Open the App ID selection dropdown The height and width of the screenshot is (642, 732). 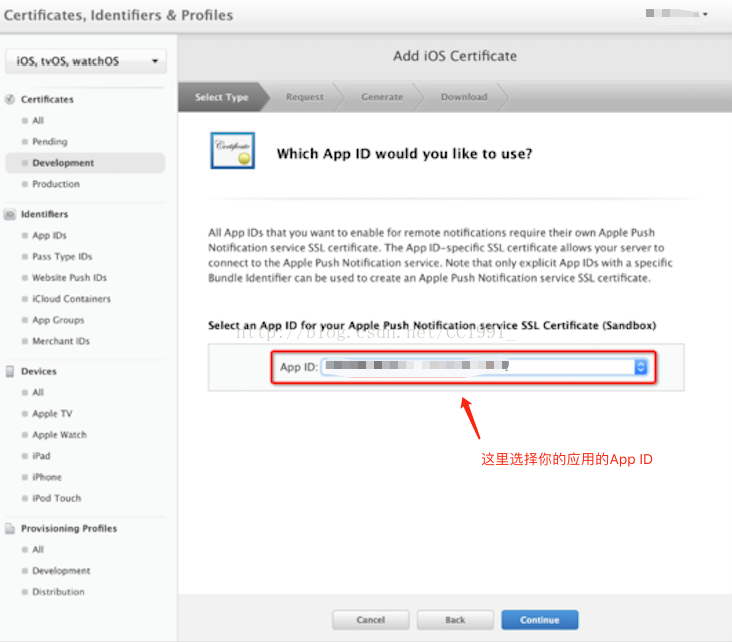coord(485,367)
